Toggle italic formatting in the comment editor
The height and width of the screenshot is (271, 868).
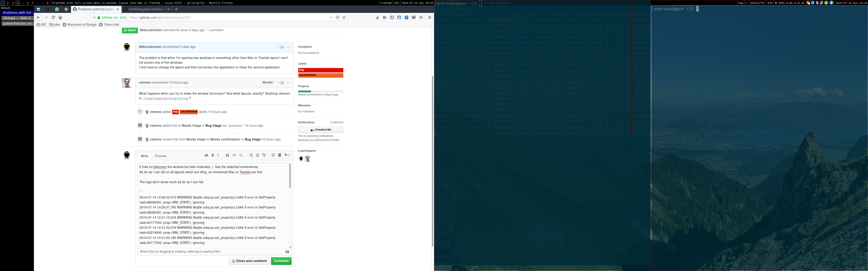[218, 155]
